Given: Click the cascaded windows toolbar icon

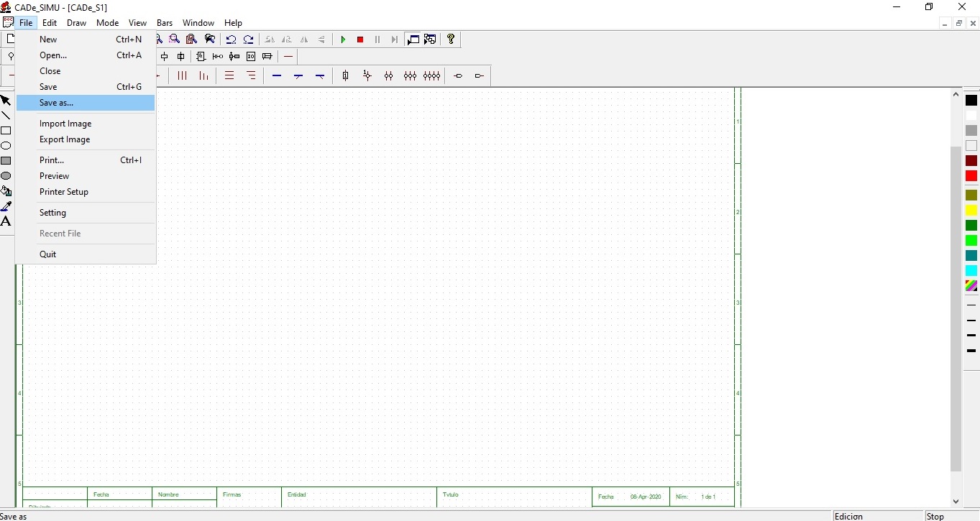Looking at the screenshot, I should 430,40.
